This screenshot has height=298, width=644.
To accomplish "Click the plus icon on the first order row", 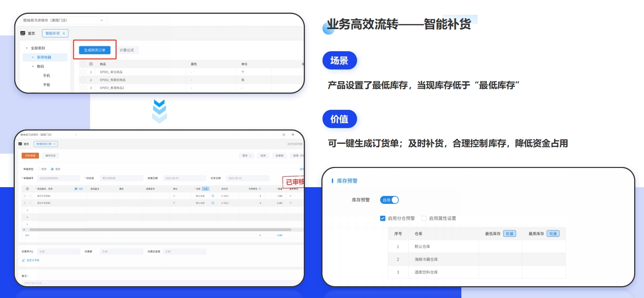I will point(25,196).
